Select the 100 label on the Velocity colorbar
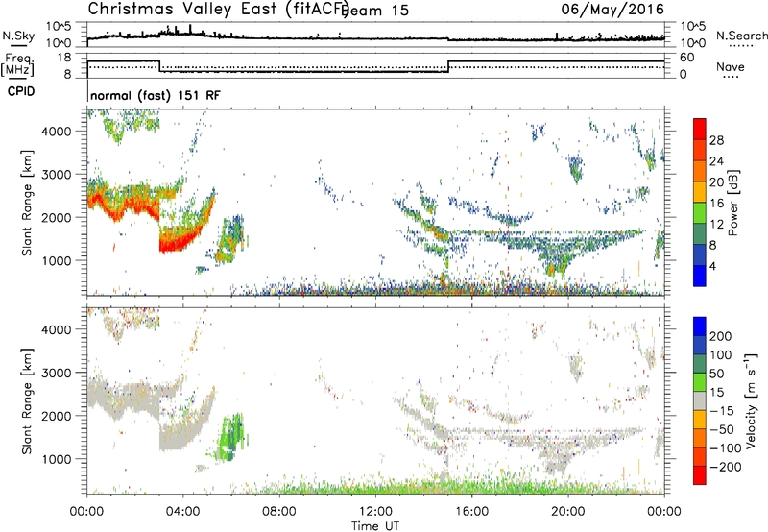The height and width of the screenshot is (532, 768). tap(721, 355)
